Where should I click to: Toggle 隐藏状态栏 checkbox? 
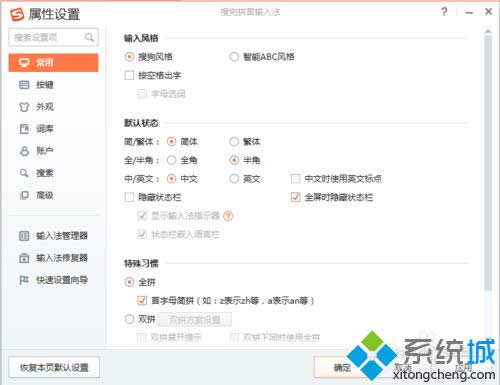pos(129,197)
